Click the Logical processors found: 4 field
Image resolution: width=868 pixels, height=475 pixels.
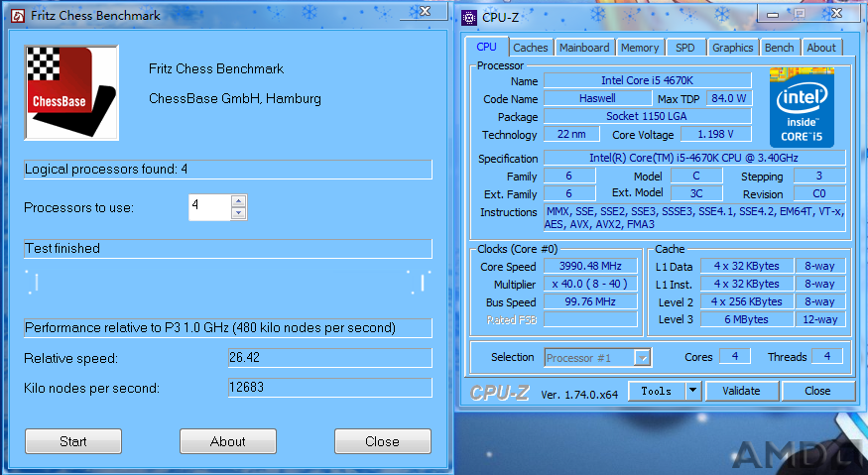click(227, 170)
